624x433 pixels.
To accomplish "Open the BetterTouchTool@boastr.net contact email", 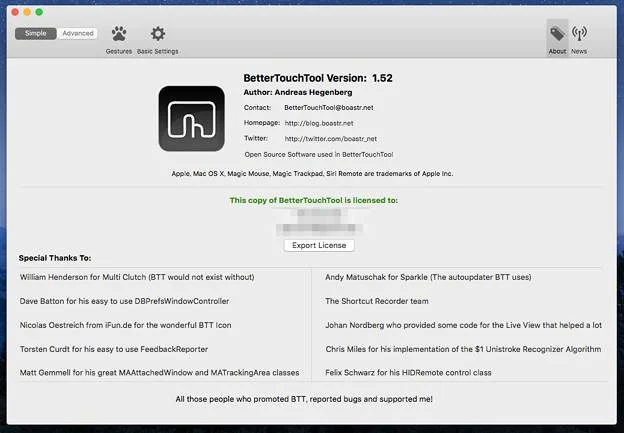I will (x=329, y=107).
